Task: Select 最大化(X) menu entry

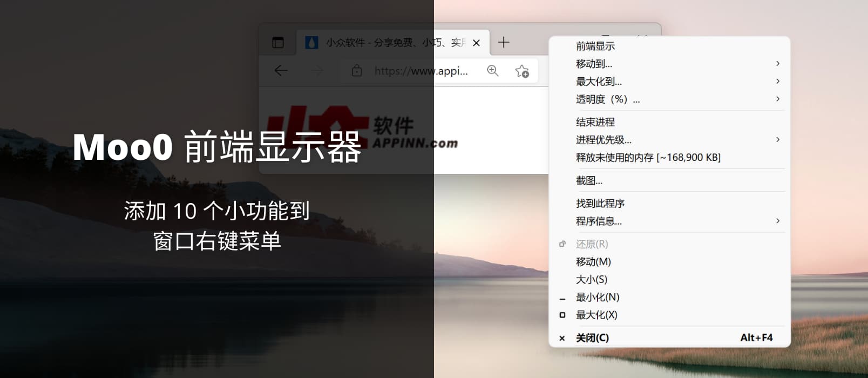Action: (x=669, y=315)
